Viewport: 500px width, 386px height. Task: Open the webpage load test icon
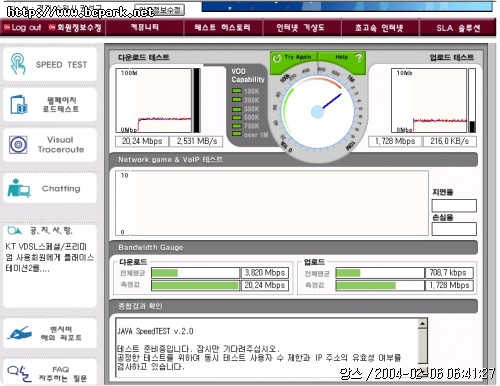[x=18, y=105]
